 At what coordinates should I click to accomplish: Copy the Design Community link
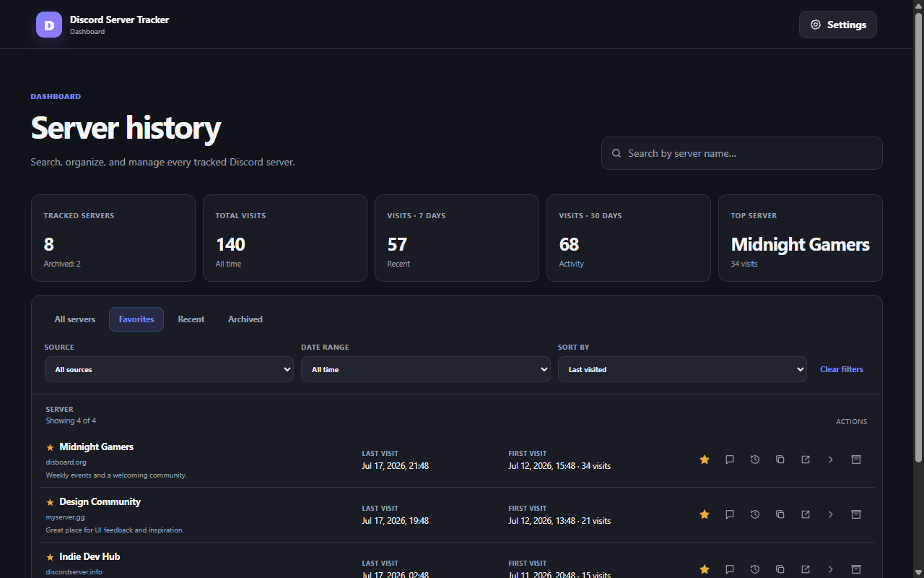[x=780, y=514]
